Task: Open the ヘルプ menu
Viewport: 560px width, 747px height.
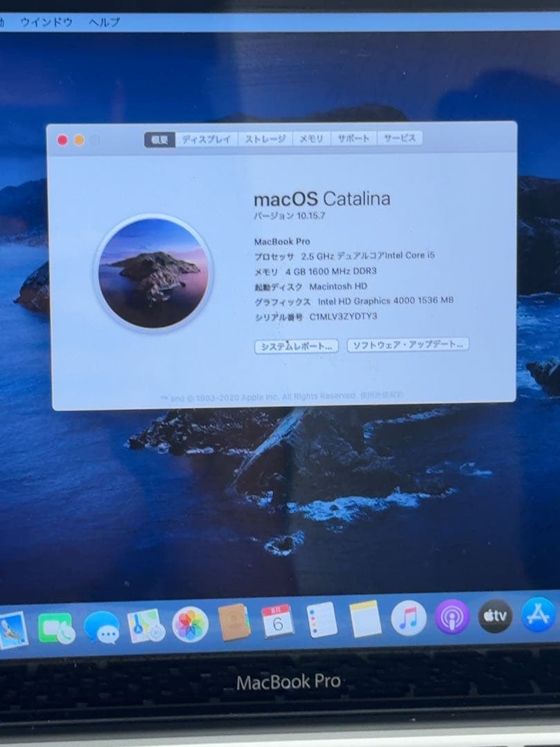Action: (x=104, y=22)
